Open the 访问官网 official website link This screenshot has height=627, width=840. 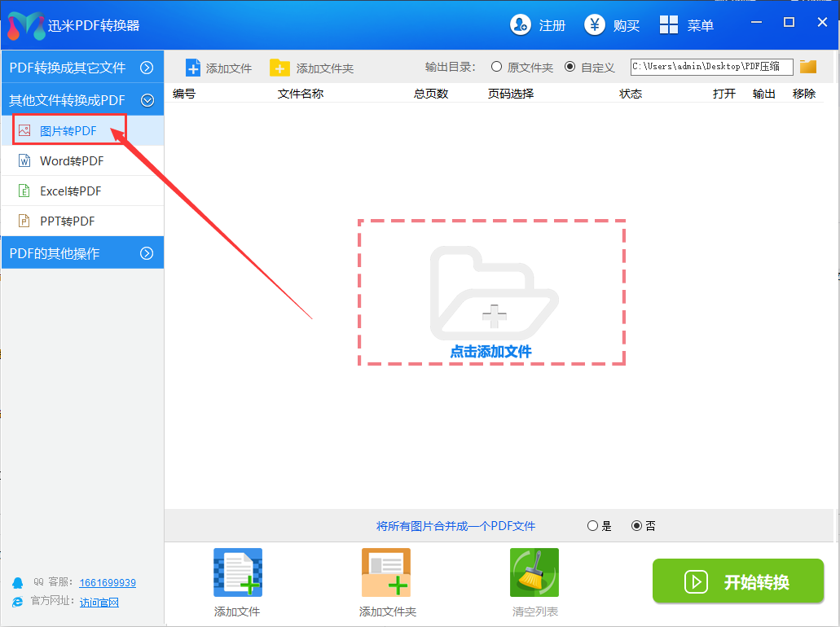99,603
